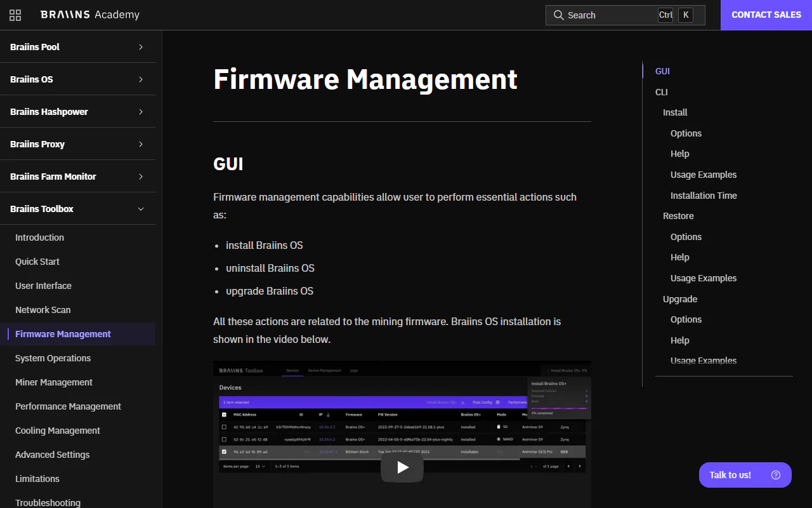The width and height of the screenshot is (812, 508).
Task: Jump to Installation Time in contents
Action: point(704,196)
